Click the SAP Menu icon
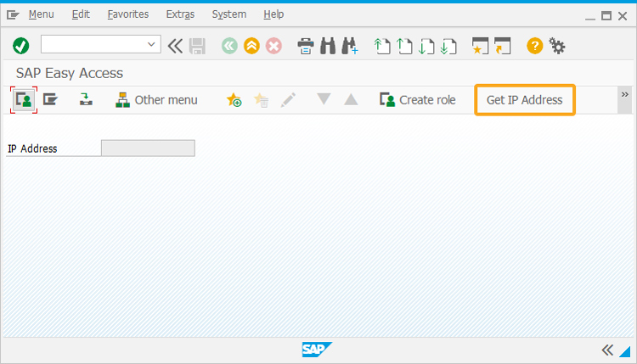Viewport: 637px width, 364px height. pyautogui.click(x=50, y=99)
